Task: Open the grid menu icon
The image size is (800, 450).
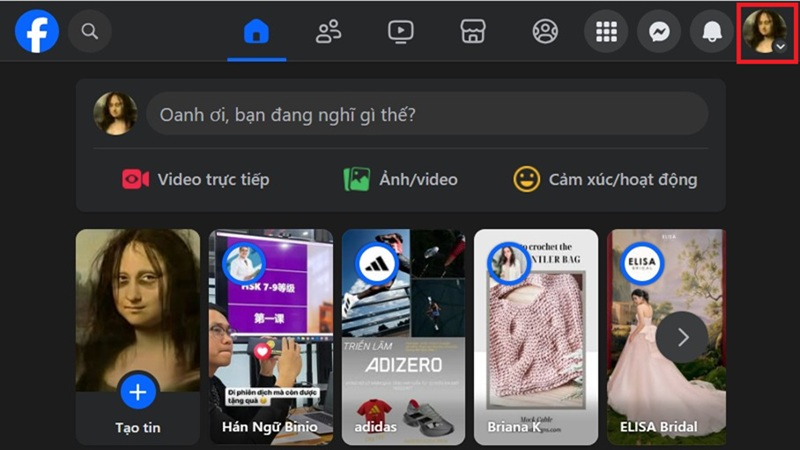Action: coord(606,32)
